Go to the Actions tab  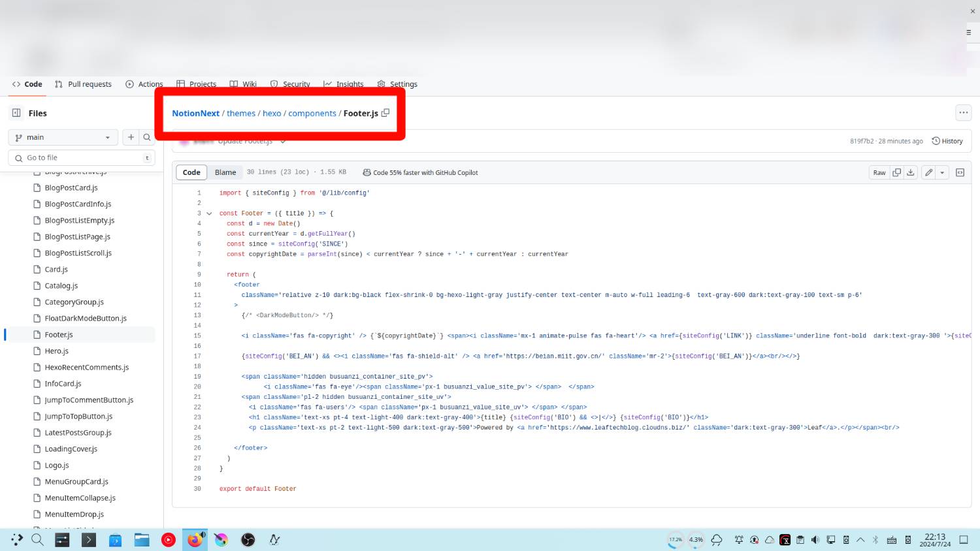pos(144,84)
